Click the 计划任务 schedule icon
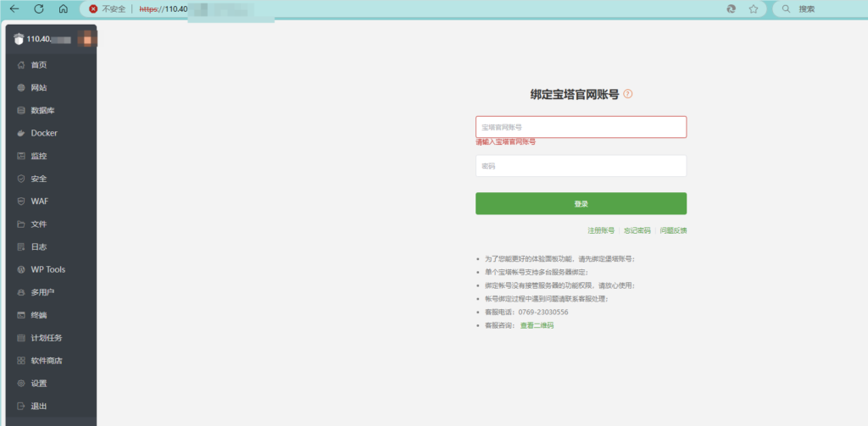 point(21,338)
